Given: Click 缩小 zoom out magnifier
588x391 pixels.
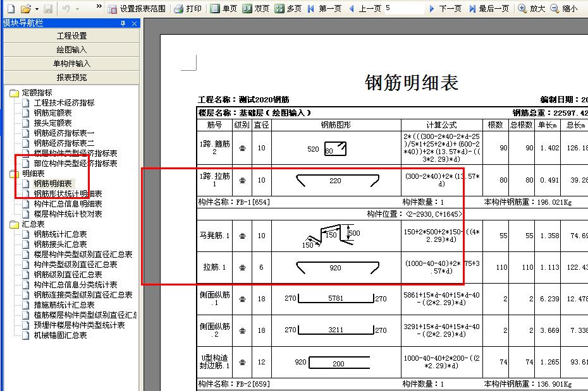Looking at the screenshot, I should point(563,8).
